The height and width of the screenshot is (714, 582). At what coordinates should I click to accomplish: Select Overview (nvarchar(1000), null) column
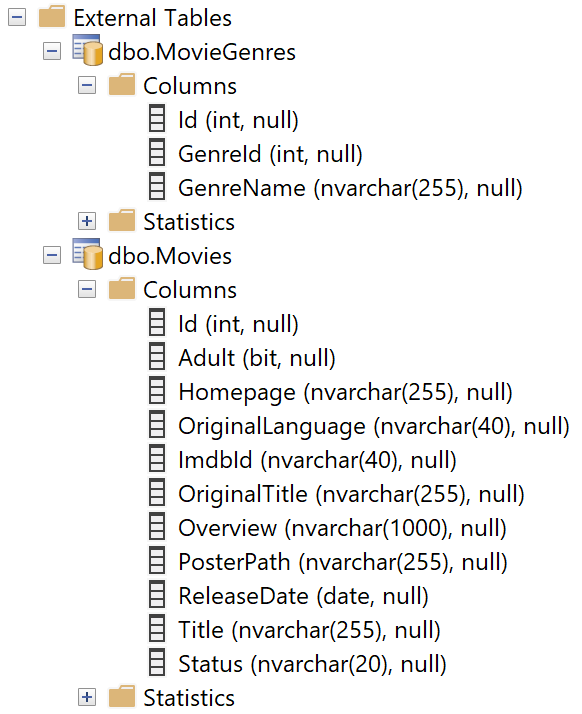click(x=342, y=528)
